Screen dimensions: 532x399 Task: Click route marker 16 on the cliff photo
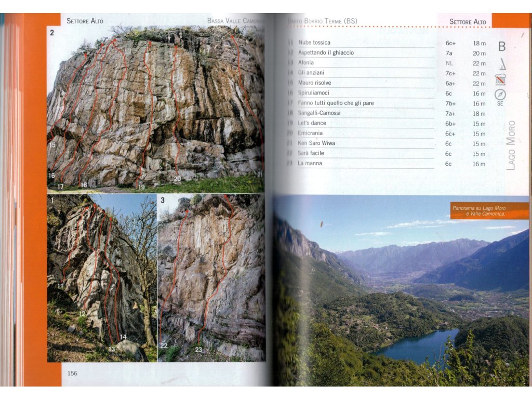51,176
